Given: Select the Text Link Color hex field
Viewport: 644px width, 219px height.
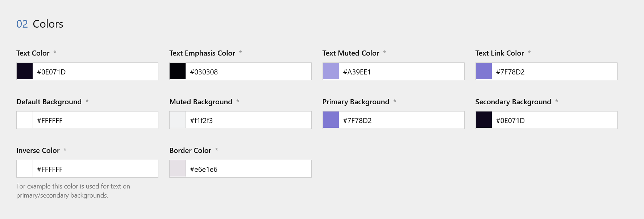Looking at the screenshot, I should (x=554, y=72).
